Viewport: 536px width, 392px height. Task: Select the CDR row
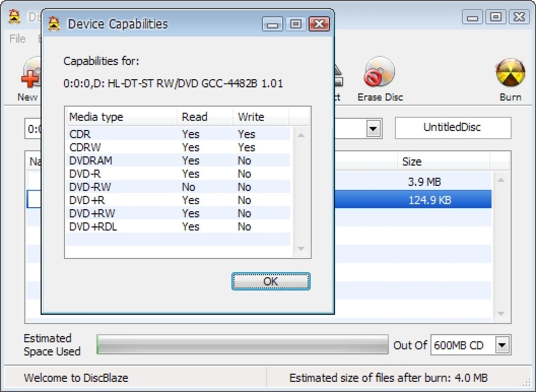point(178,134)
